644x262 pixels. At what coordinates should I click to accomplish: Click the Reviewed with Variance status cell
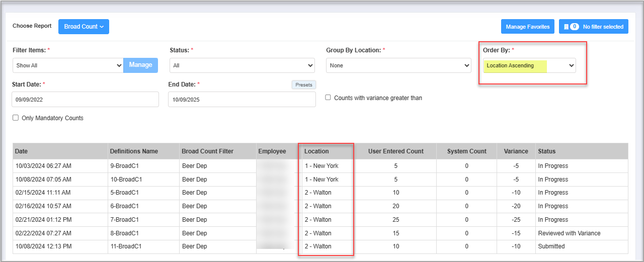click(x=569, y=233)
